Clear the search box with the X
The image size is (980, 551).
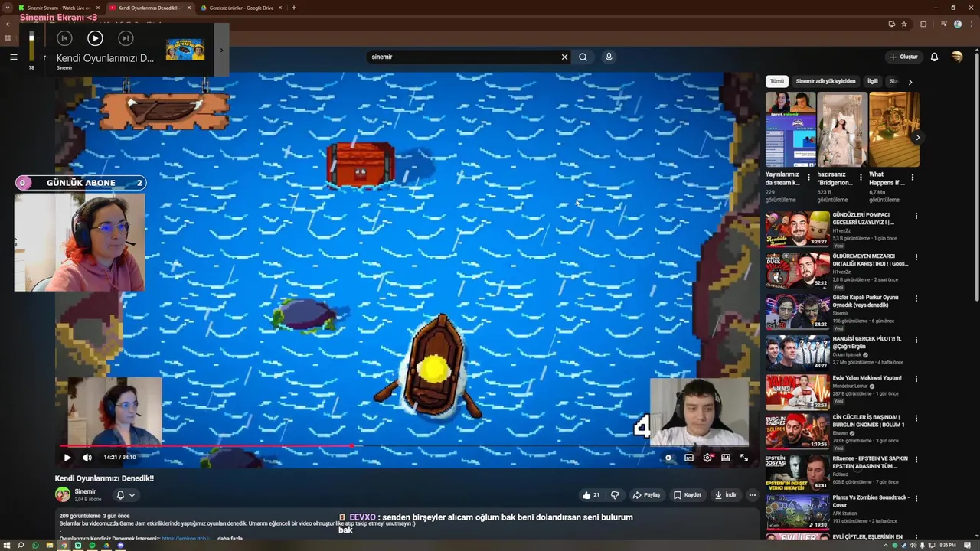[564, 57]
